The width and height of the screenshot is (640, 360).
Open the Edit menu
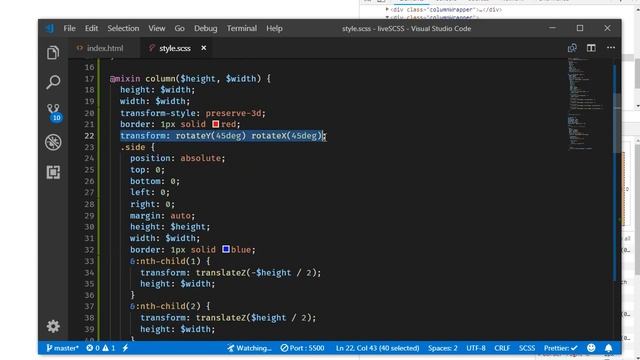[91, 28]
